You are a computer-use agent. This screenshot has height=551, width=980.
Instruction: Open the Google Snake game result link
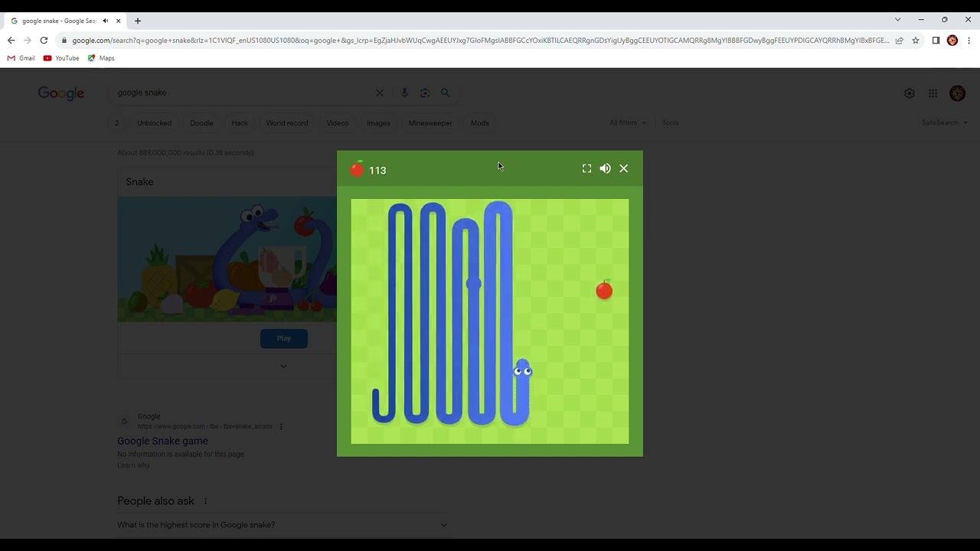point(162,441)
